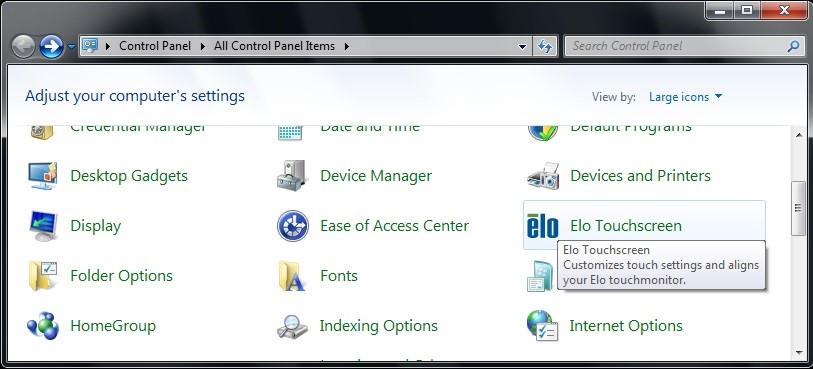813x369 pixels.
Task: Click the Date and Time calendar icon
Action: (290, 132)
